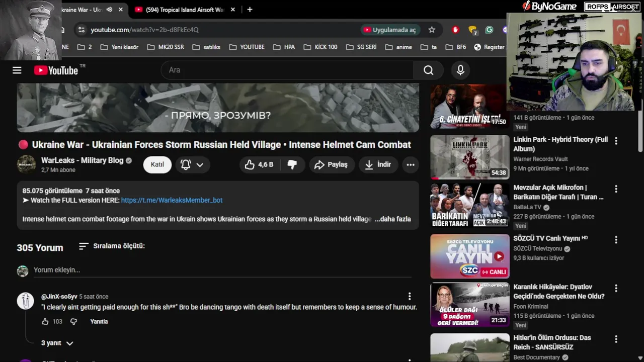This screenshot has width=644, height=362.
Task: Open the anime bookmark folder
Action: 398,47
